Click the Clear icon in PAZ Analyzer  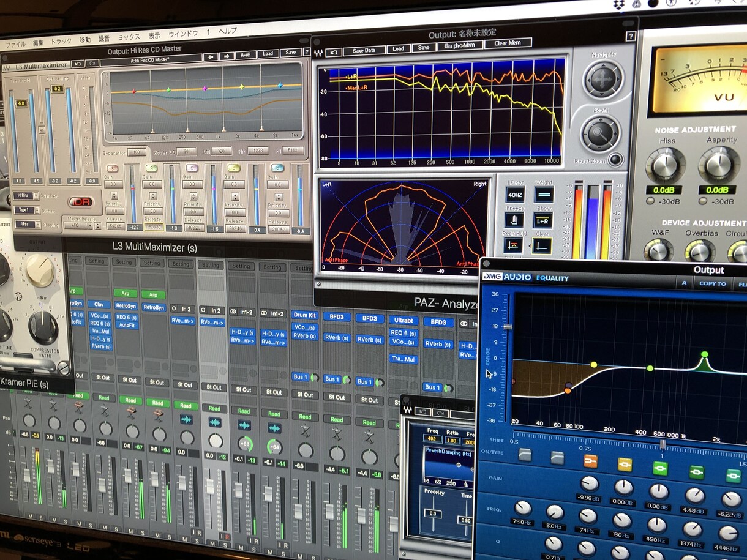pyautogui.click(x=542, y=246)
